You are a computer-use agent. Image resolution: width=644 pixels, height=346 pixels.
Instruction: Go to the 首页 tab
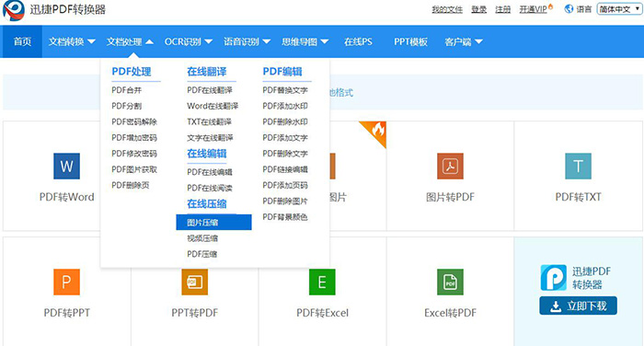tap(22, 41)
